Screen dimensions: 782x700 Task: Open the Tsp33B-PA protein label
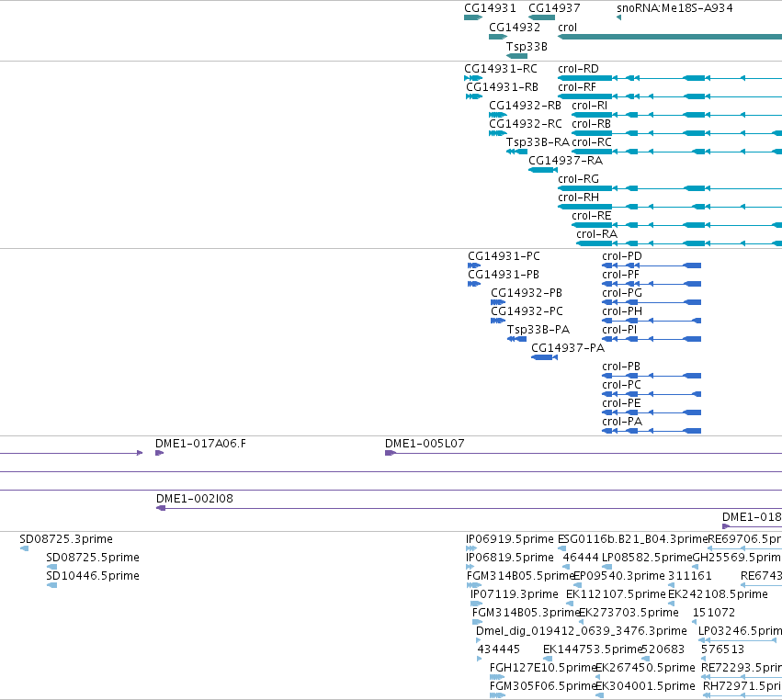click(x=538, y=330)
